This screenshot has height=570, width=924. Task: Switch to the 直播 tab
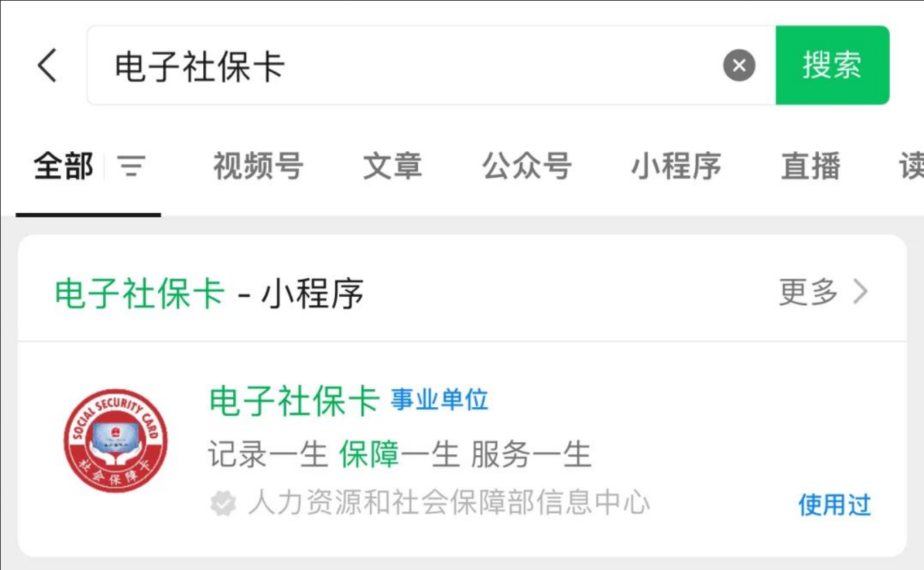(x=810, y=166)
